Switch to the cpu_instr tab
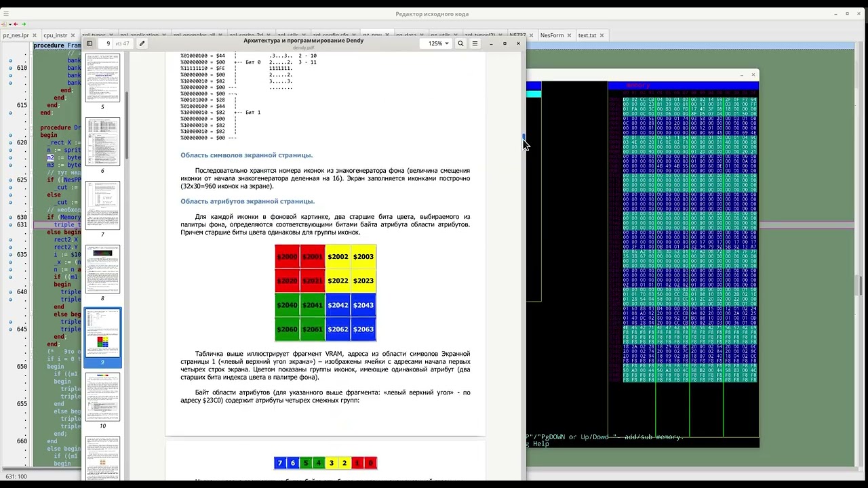868x488 pixels. click(x=55, y=35)
